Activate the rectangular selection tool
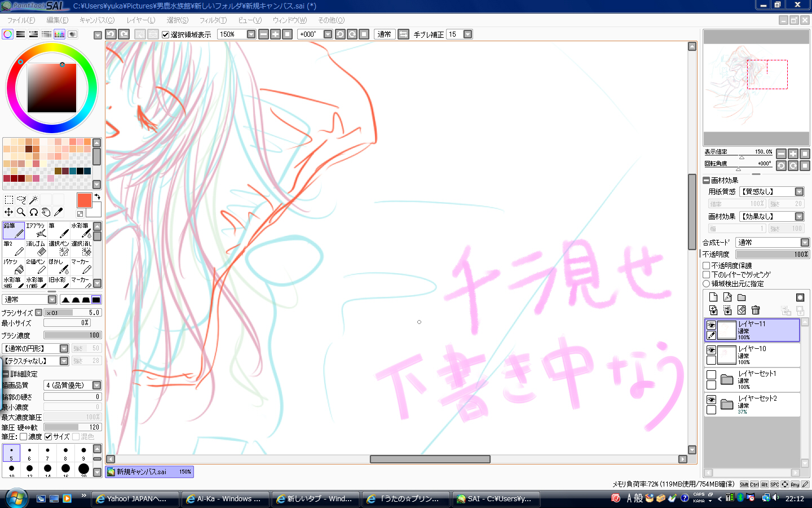 [8, 200]
